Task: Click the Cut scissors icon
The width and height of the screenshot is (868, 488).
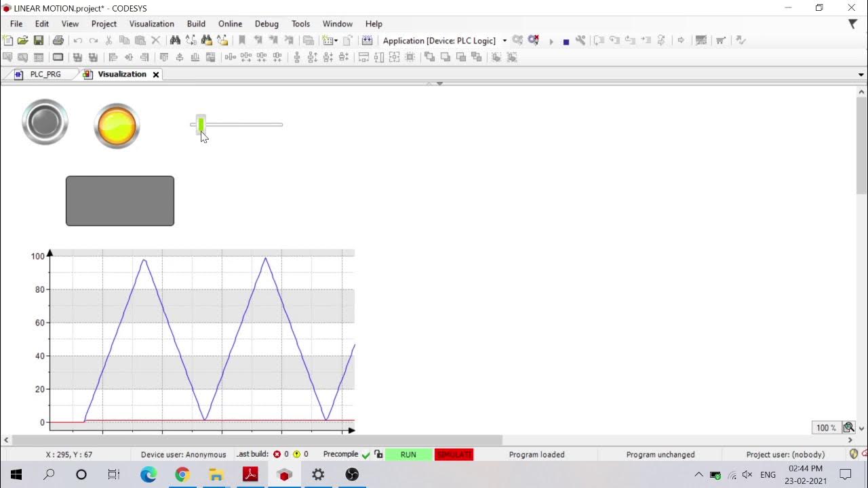Action: click(x=108, y=41)
